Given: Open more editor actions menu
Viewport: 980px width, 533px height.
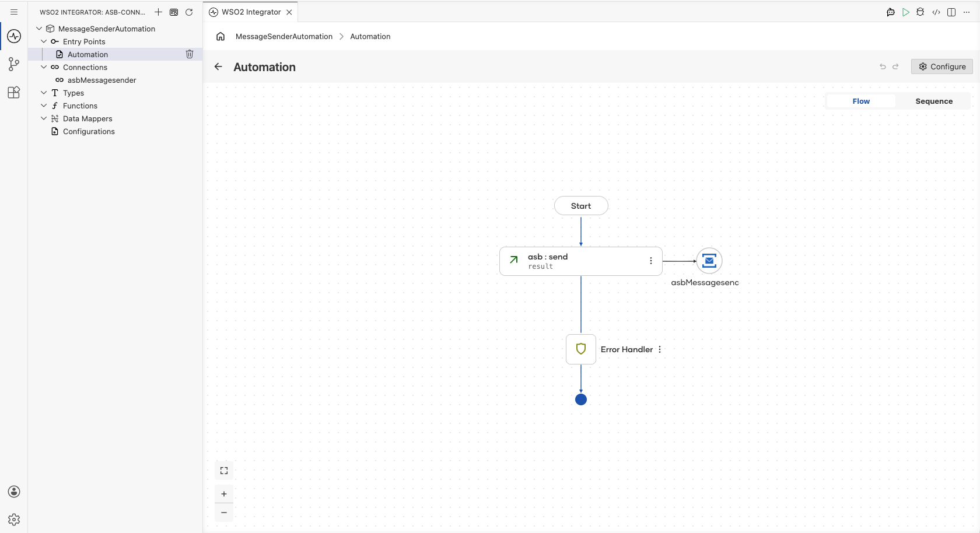Looking at the screenshot, I should 967,12.
